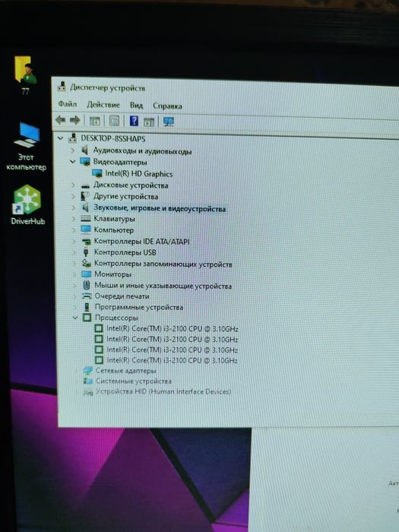Select the last Intel Core i3-2100 processor entry
This screenshot has height=532, width=399.
[172, 360]
